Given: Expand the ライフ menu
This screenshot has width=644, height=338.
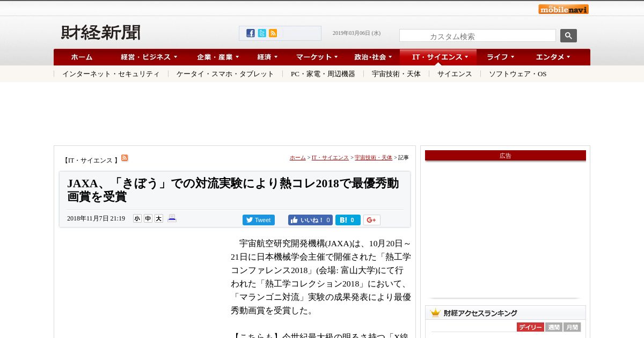Looking at the screenshot, I should click(x=501, y=57).
